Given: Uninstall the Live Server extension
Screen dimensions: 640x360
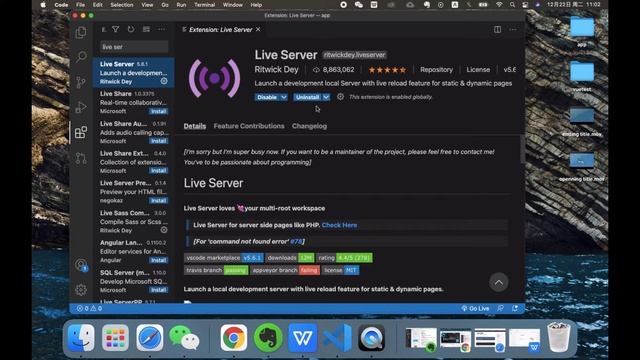Looking at the screenshot, I should pos(307,97).
